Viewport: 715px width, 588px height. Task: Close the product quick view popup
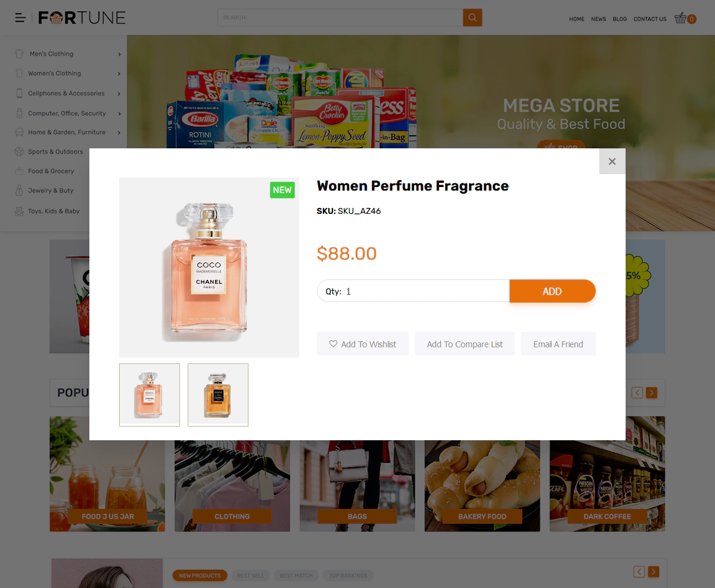tap(612, 161)
